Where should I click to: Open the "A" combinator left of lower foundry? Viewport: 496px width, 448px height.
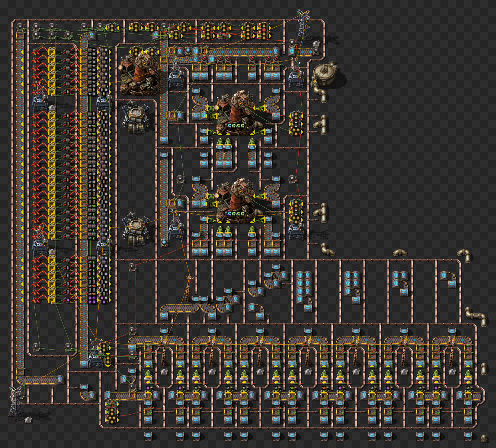point(180,179)
